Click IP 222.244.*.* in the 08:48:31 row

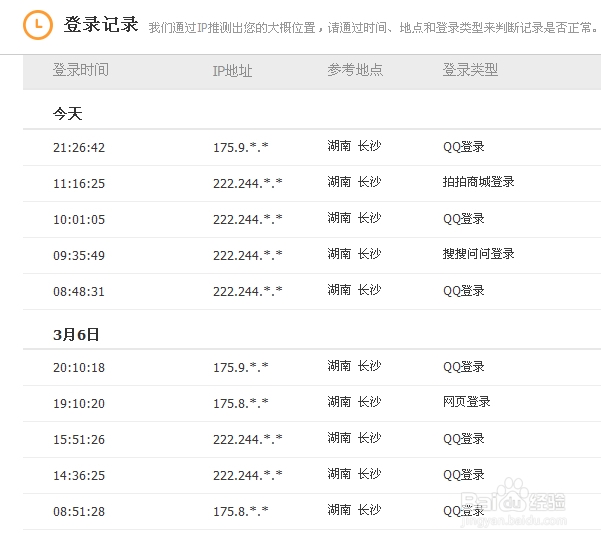(248, 292)
